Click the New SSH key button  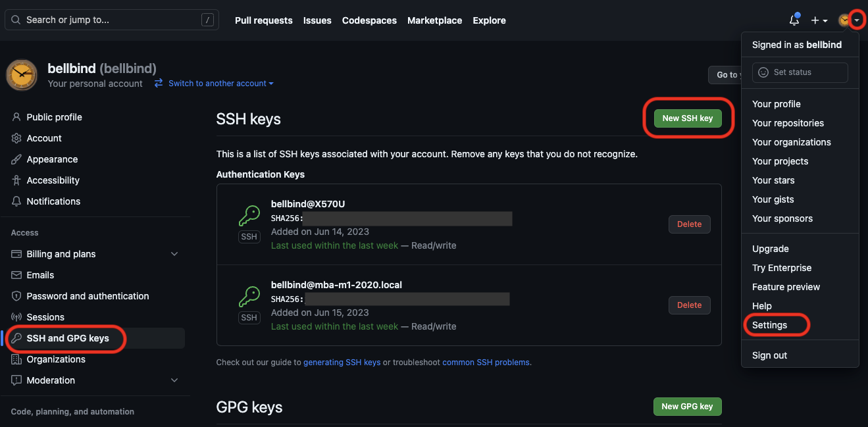pos(688,118)
